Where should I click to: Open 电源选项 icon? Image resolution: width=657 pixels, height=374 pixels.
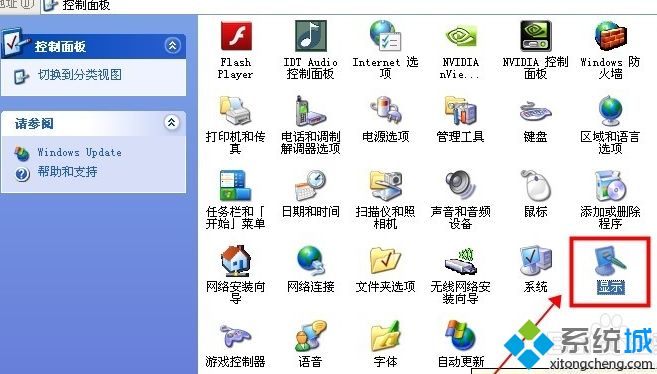coord(385,111)
